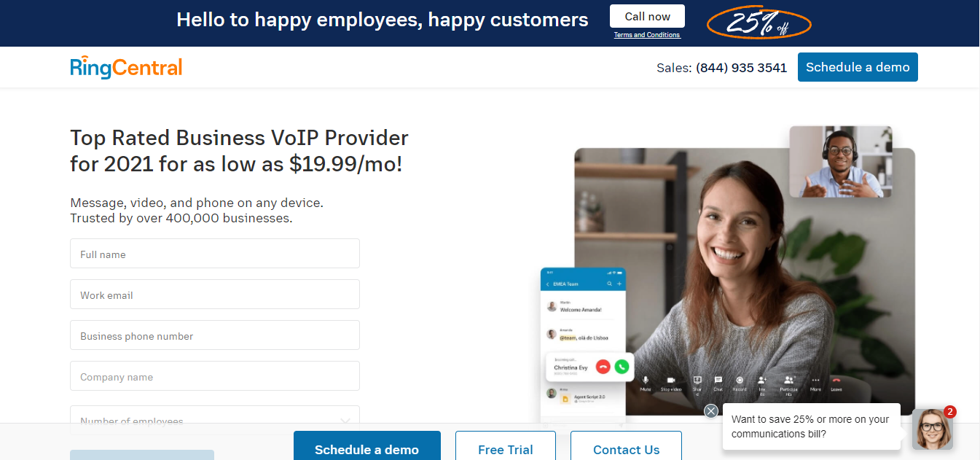Viewport: 980px width, 460px height.
Task: Click the Call now banner button
Action: click(647, 16)
